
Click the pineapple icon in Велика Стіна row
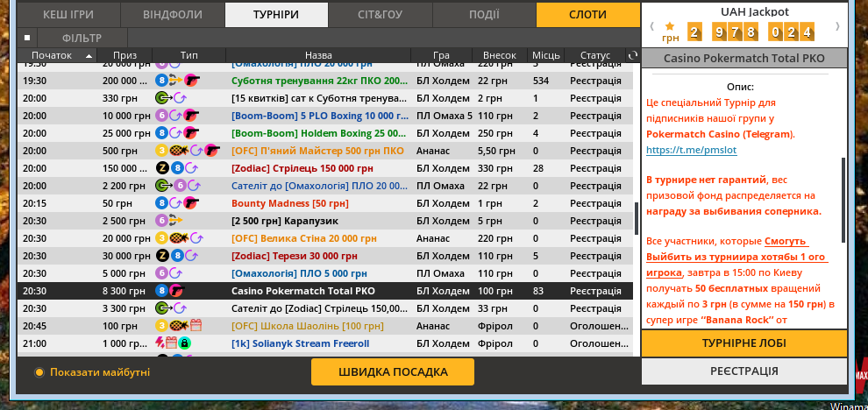[x=177, y=238]
